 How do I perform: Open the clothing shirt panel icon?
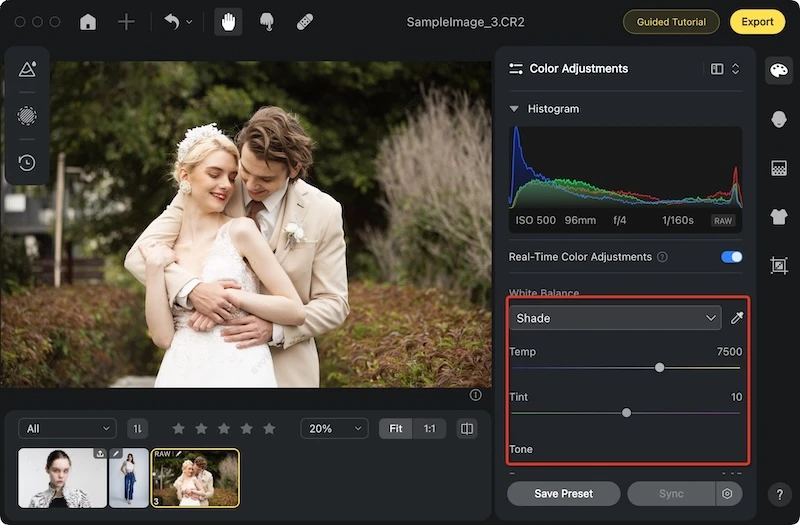tap(779, 217)
